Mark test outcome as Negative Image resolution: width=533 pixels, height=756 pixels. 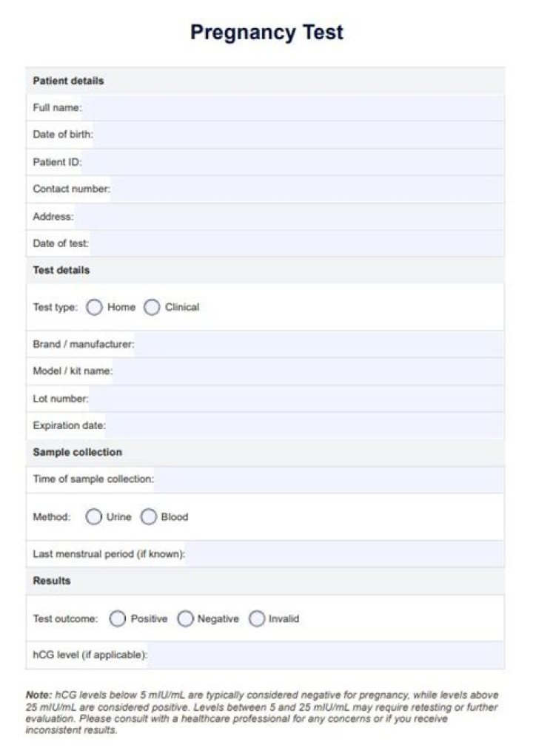[185, 618]
